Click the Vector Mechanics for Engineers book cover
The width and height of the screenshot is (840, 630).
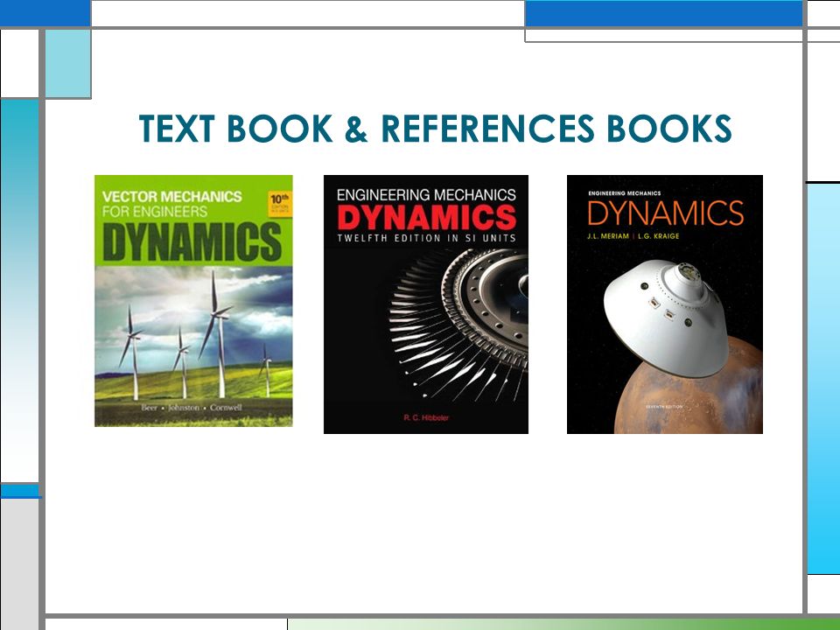pos(193,300)
